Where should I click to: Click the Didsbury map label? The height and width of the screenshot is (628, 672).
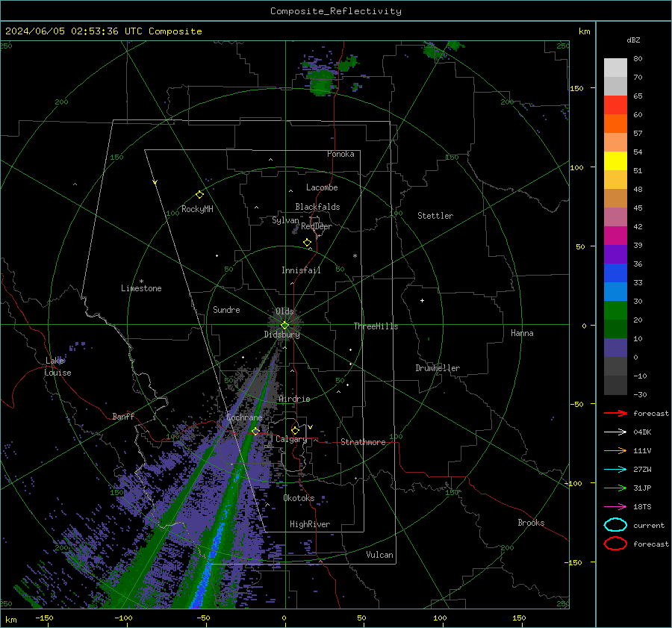pyautogui.click(x=281, y=335)
